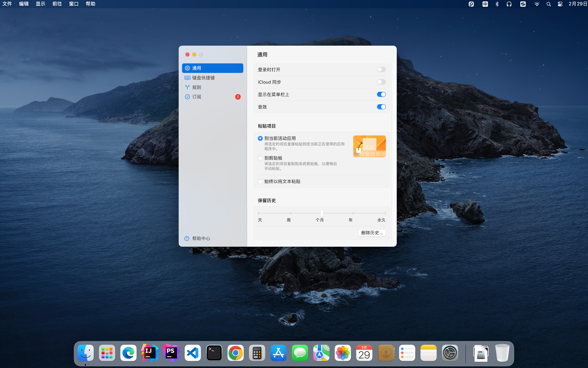The height and width of the screenshot is (368, 588).
Task: Open Messages from the Dock
Action: tap(300, 353)
